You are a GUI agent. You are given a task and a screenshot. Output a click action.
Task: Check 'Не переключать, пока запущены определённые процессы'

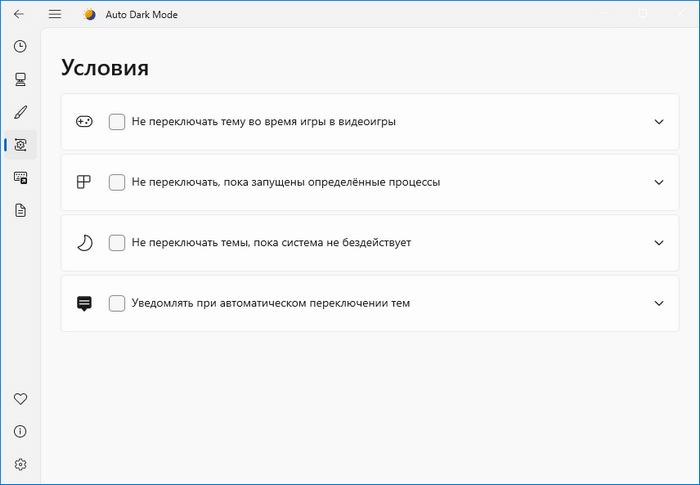tap(117, 182)
